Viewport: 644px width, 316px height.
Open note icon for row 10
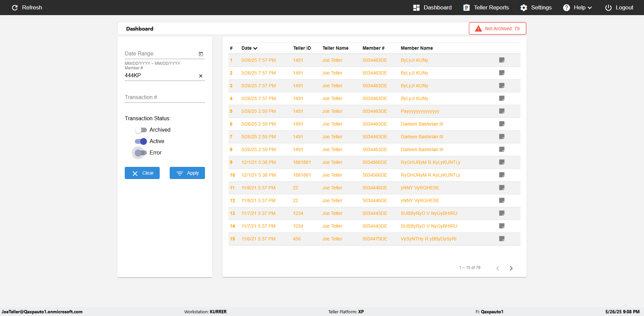502,175
